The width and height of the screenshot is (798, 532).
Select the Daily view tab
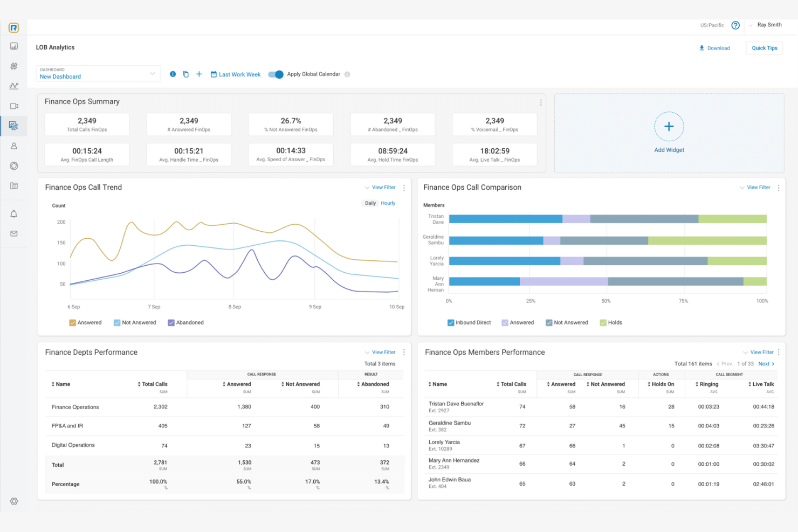tap(370, 203)
